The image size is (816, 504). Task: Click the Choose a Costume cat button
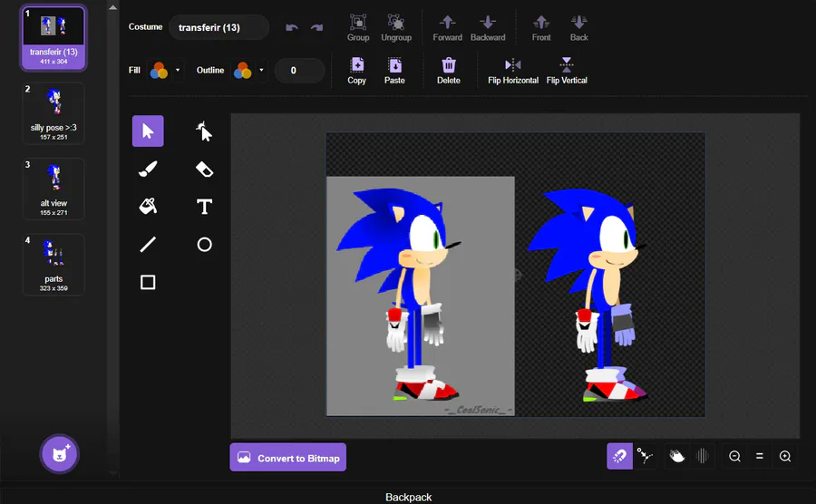(59, 454)
